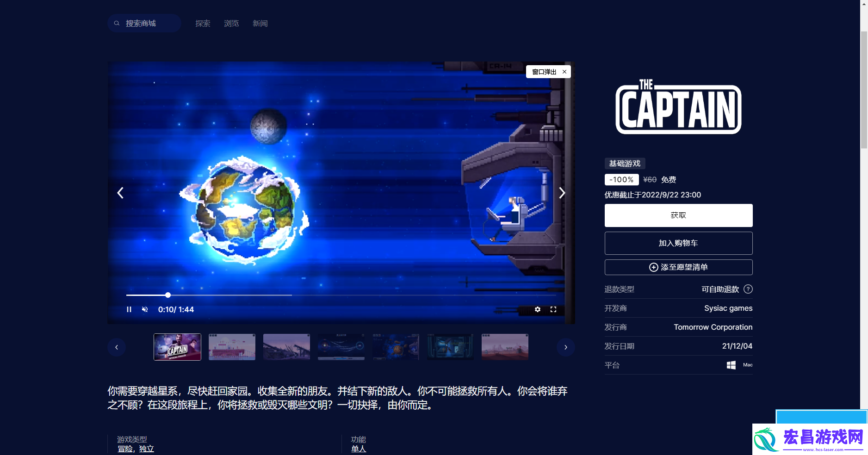The image size is (868, 455).
Task: Click the -100% discount badge
Action: point(621,179)
